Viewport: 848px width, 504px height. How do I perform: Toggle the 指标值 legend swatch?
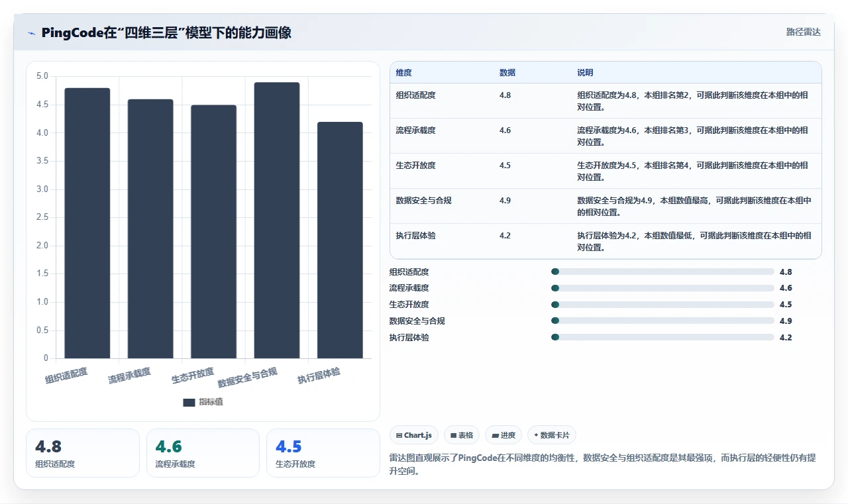coord(189,402)
